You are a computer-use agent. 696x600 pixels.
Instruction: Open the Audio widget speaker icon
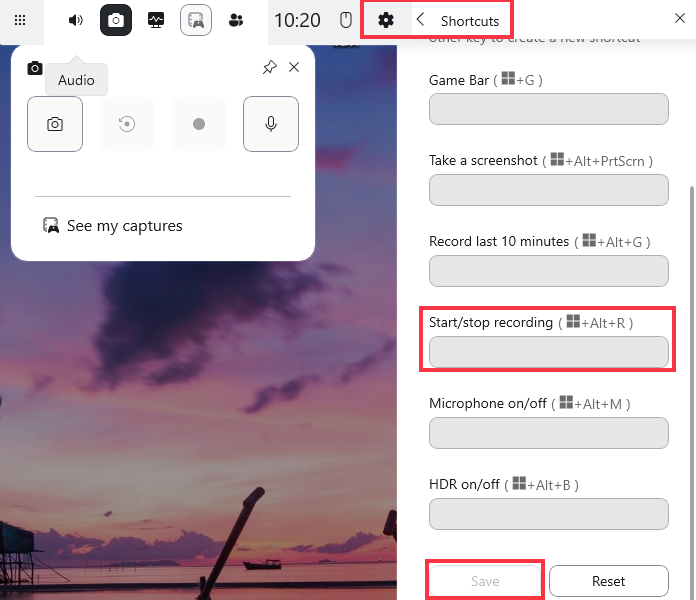pyautogui.click(x=75, y=20)
